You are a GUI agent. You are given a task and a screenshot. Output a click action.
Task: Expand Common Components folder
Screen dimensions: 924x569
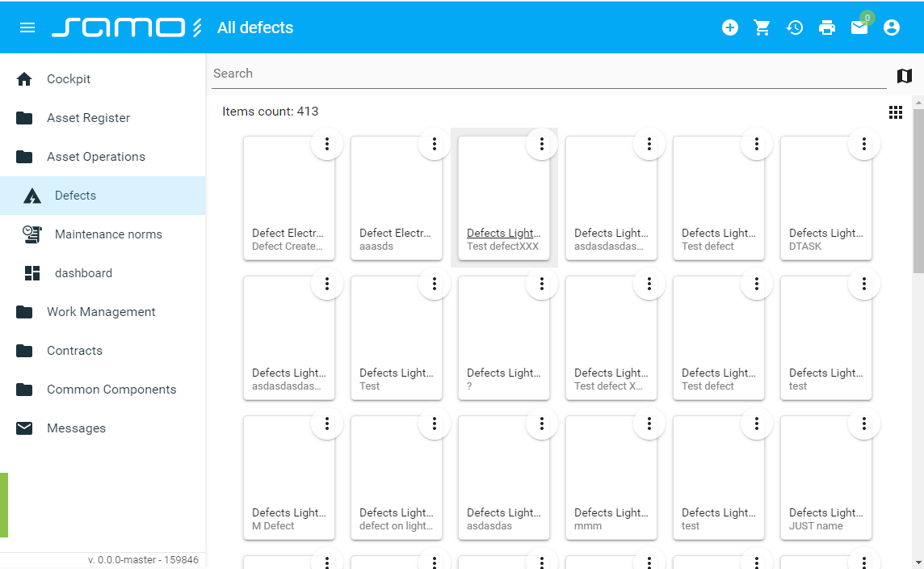coord(103,390)
